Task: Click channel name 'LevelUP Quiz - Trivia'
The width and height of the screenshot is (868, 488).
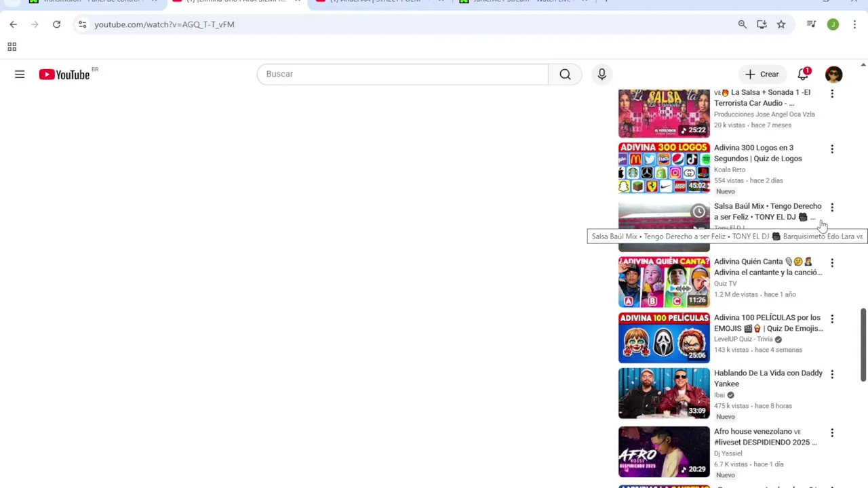Action: [743, 340]
